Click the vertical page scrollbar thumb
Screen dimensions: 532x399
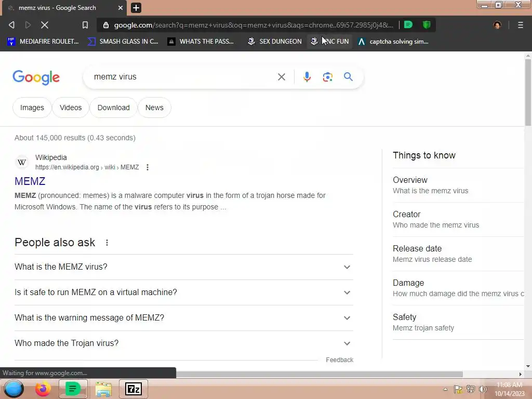click(x=528, y=92)
